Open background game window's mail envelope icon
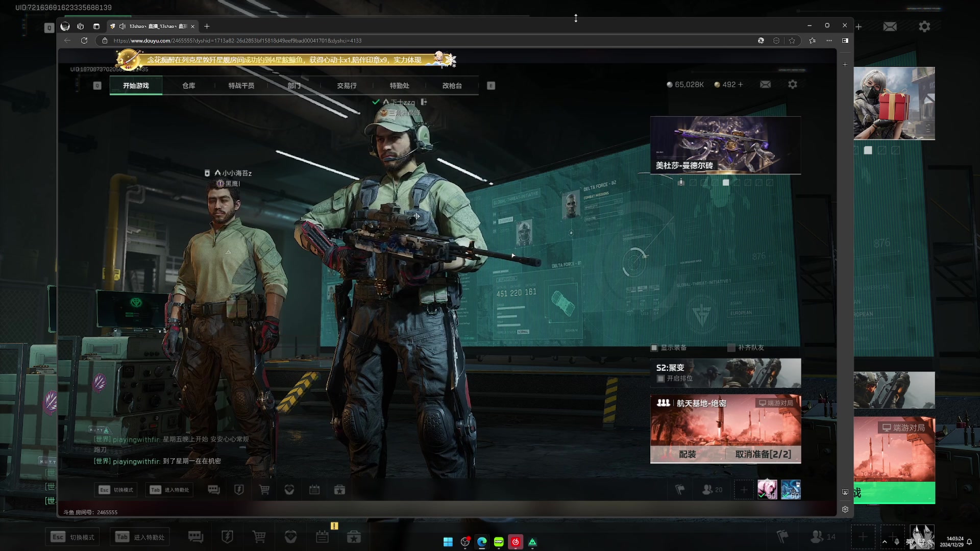This screenshot has width=980, height=551. (x=890, y=26)
